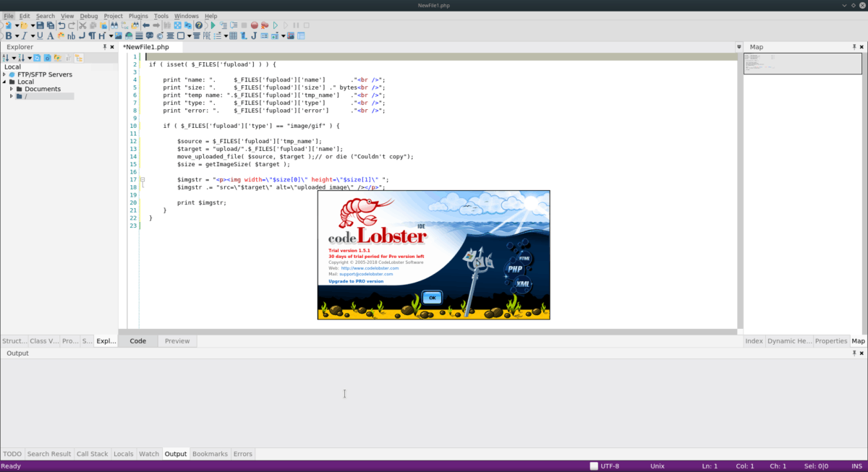The image size is (868, 472).
Task: Insert a non-breaking space using the nb icon
Action: 70,35
